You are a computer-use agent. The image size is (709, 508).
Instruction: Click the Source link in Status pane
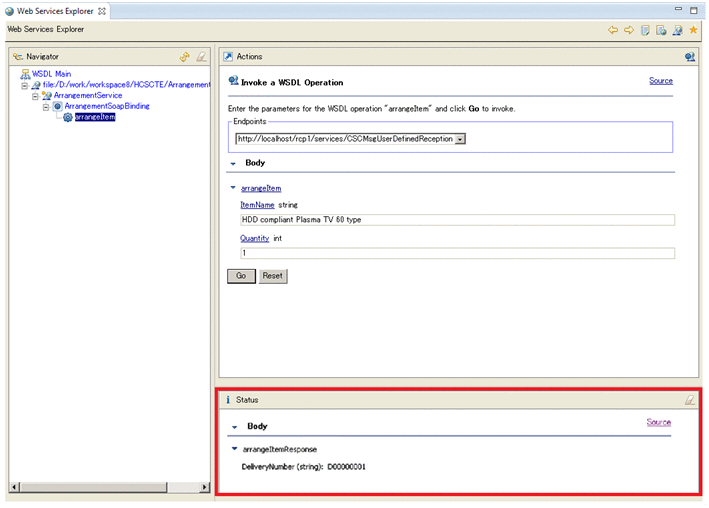pyautogui.click(x=658, y=422)
